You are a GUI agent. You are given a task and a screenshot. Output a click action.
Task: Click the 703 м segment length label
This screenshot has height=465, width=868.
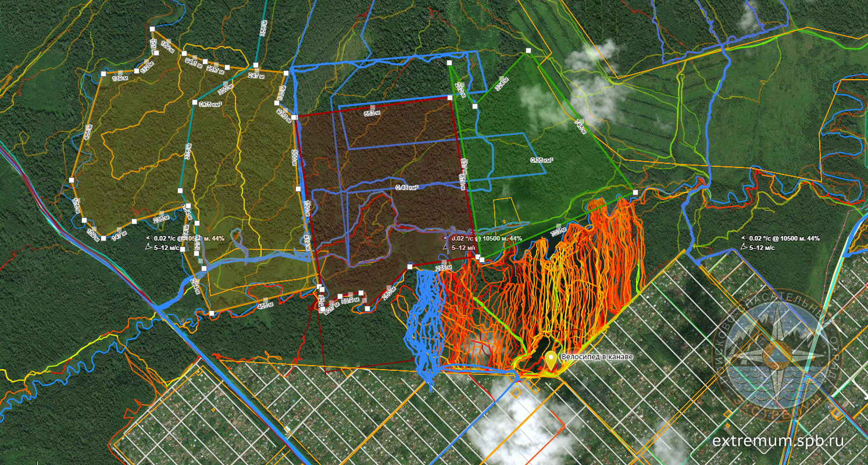pos(558,233)
